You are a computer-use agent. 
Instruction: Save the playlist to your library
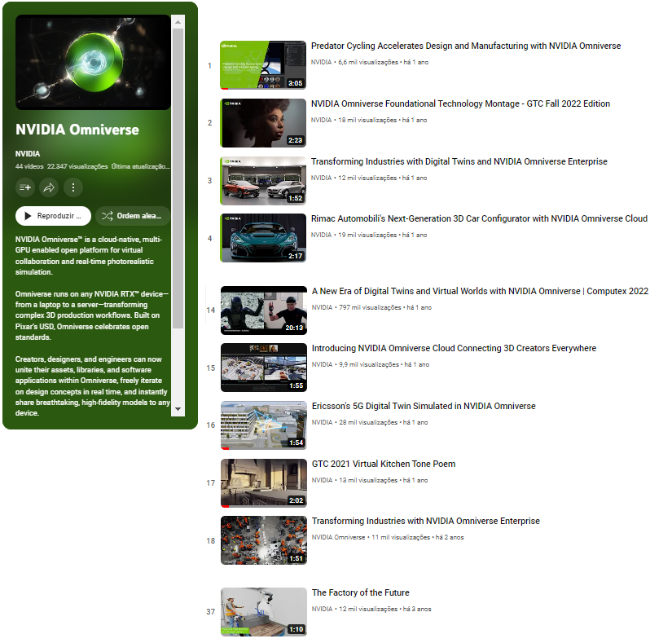tap(24, 187)
